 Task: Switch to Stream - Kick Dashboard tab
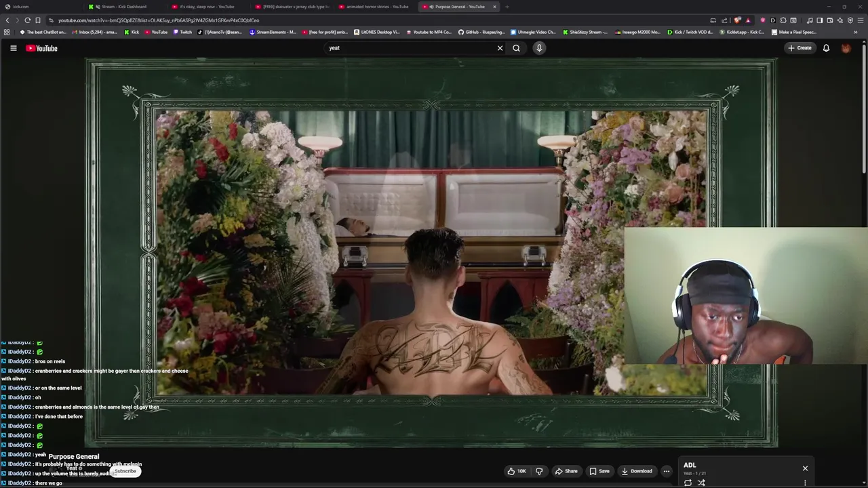124,7
